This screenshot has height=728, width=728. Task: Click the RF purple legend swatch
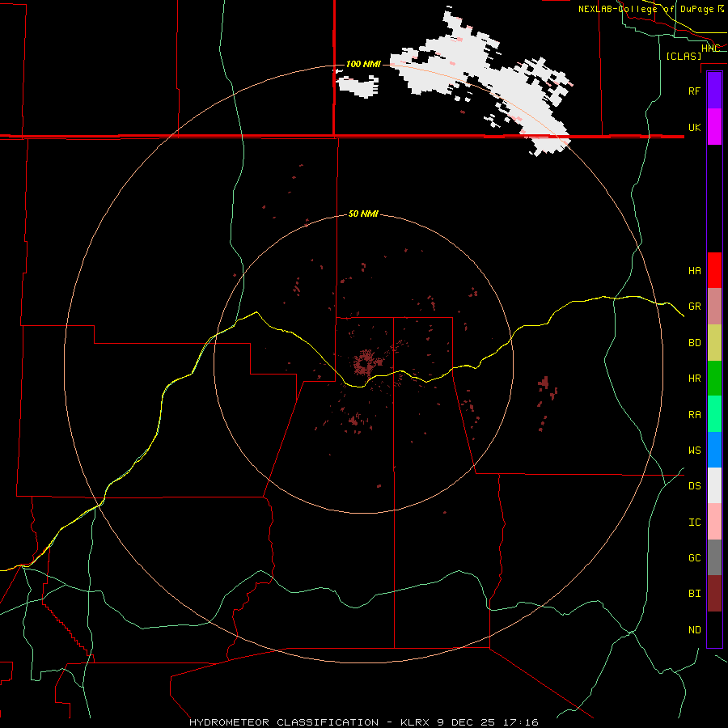tap(714, 91)
